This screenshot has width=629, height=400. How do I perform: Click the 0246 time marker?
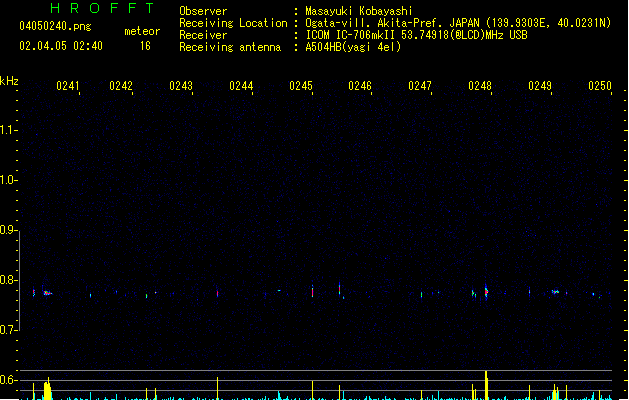coord(360,85)
